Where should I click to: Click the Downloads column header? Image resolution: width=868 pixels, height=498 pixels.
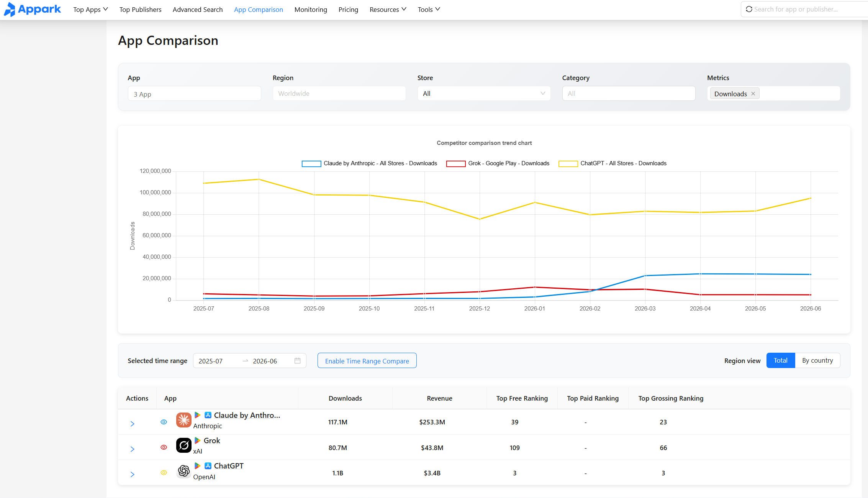345,398
